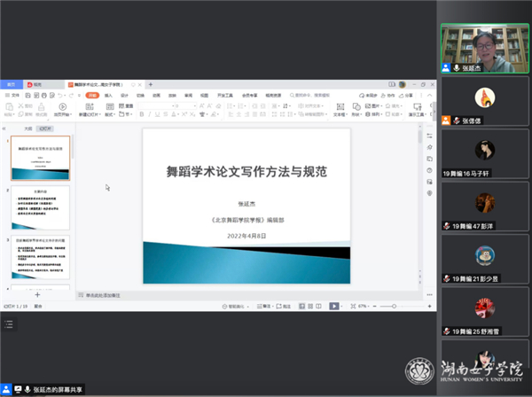The image size is (532, 397).
Task: Toggle 批注 comments in status bar
Action: click(284, 306)
